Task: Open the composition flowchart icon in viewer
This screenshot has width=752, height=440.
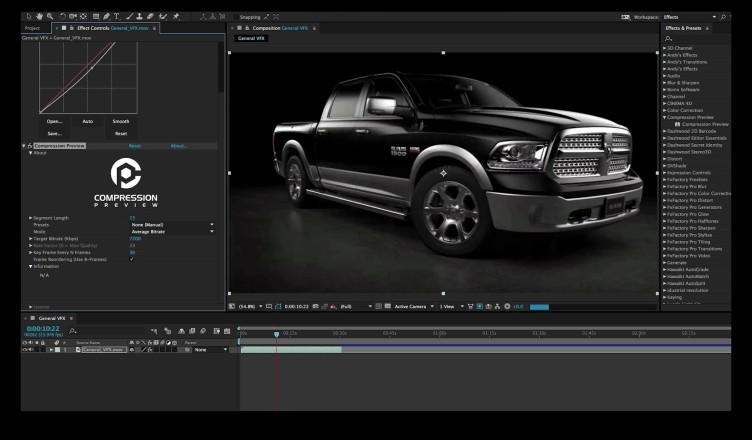Action: [x=497, y=307]
